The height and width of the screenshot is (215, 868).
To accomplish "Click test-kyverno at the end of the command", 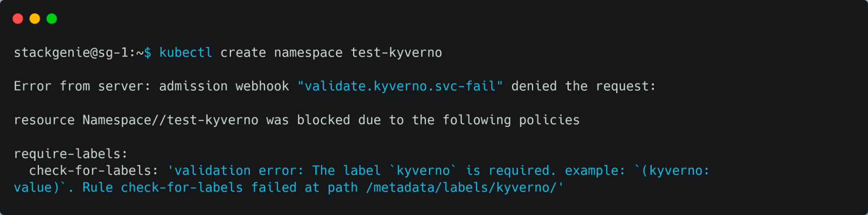I will [x=396, y=53].
